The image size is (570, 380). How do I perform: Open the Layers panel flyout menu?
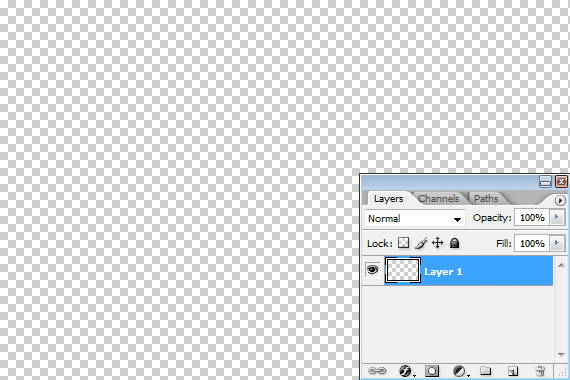560,200
